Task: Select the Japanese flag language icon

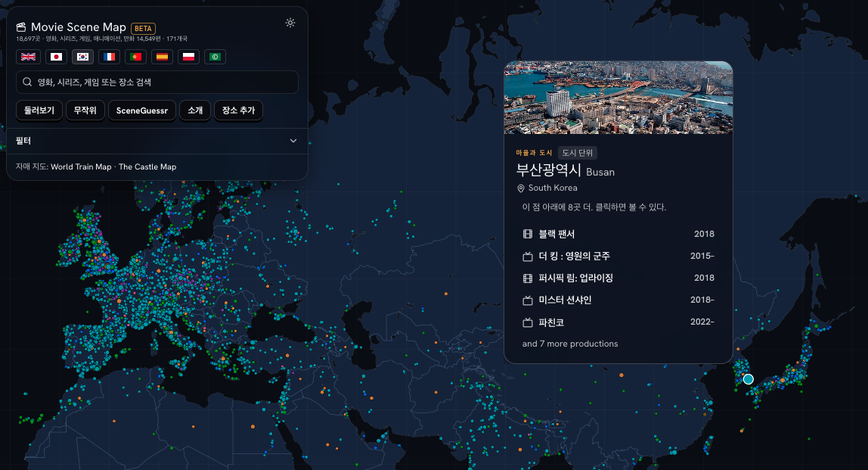Action: 56,57
